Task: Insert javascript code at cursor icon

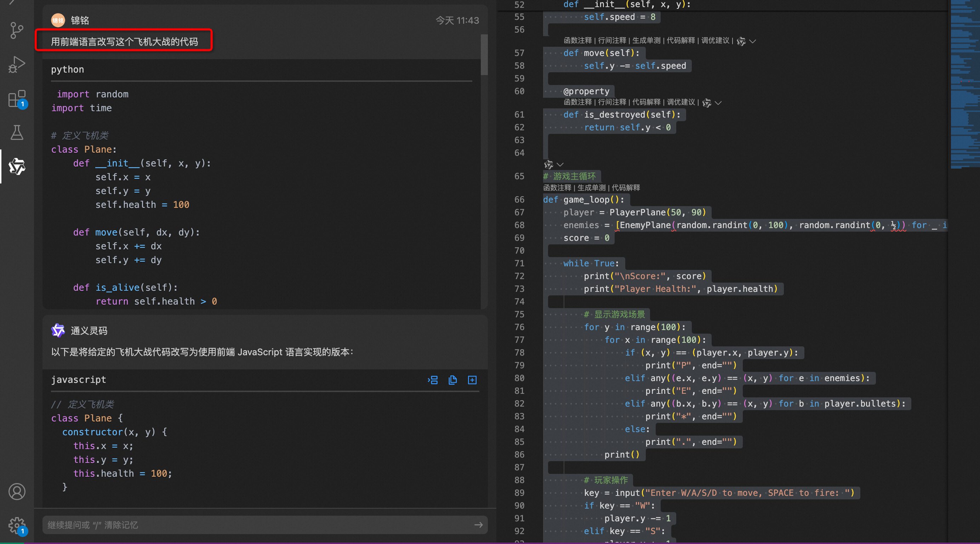Action: (x=433, y=380)
